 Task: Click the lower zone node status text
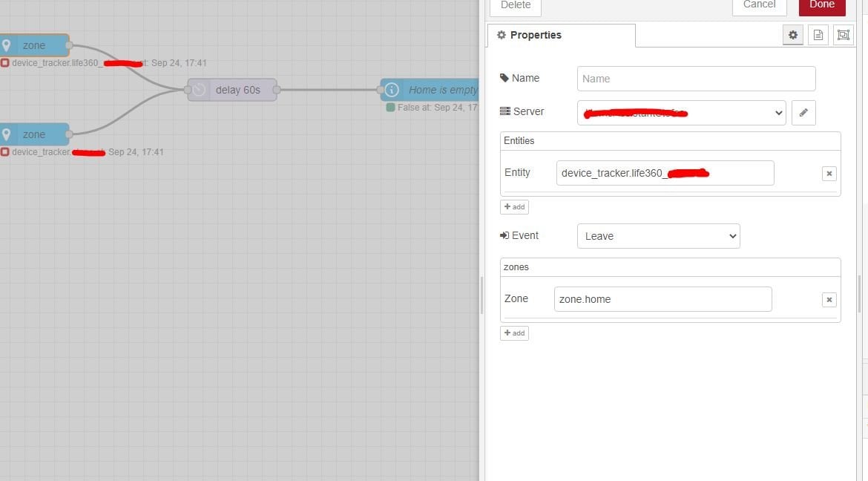click(88, 152)
